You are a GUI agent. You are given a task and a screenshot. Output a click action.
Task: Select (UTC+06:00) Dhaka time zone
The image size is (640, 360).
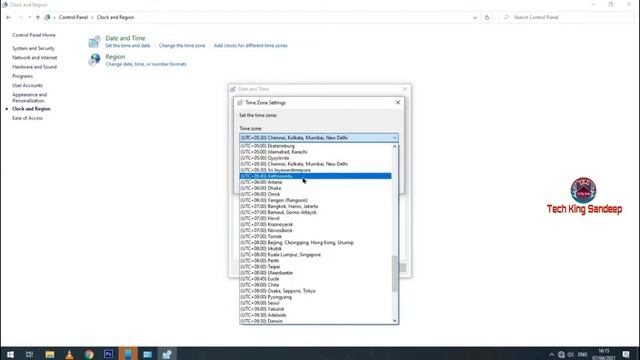pos(316,188)
